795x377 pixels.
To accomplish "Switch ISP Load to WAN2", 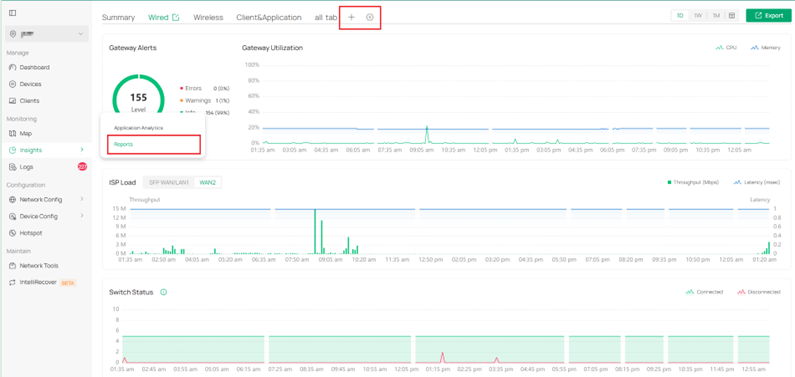I will [x=206, y=182].
